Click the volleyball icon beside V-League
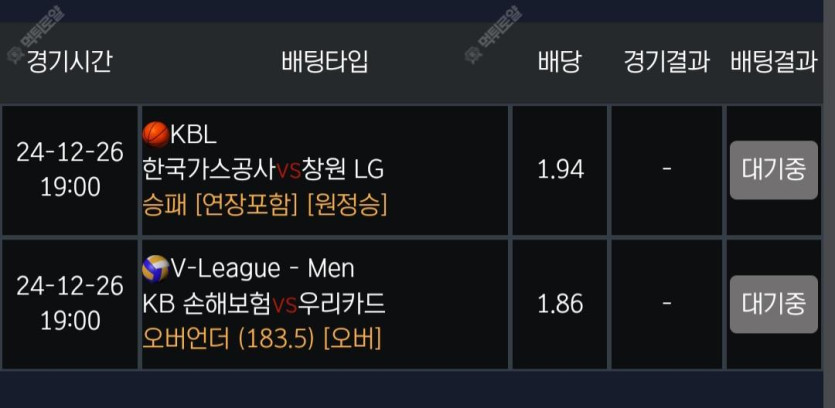 point(155,268)
